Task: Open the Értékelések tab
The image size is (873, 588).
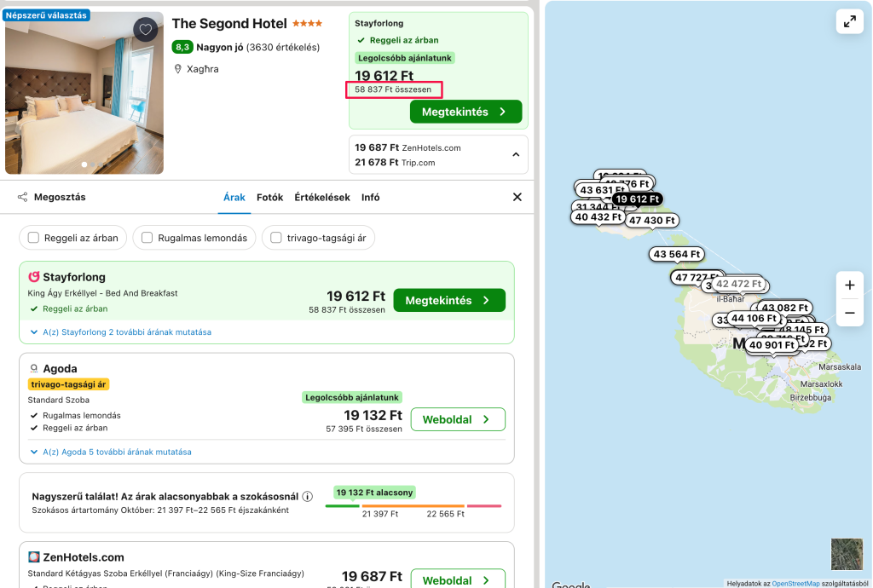Action: (x=322, y=197)
